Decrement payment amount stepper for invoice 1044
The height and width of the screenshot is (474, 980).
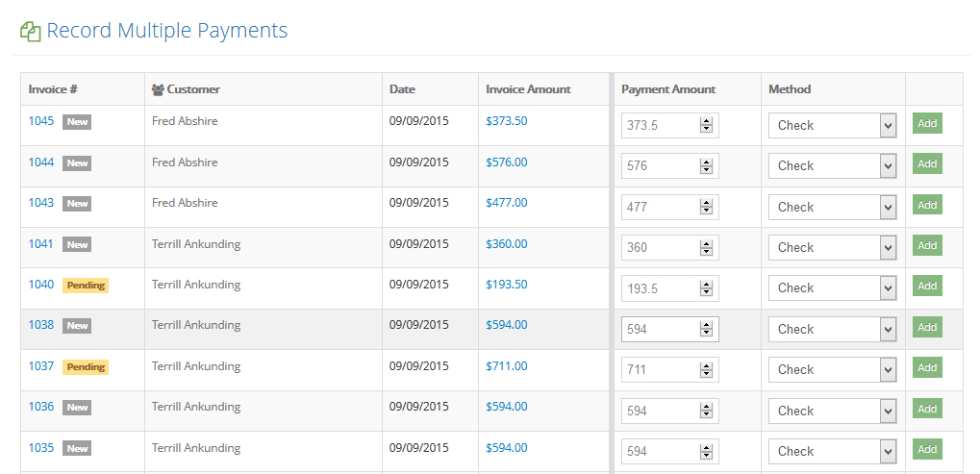point(706,170)
